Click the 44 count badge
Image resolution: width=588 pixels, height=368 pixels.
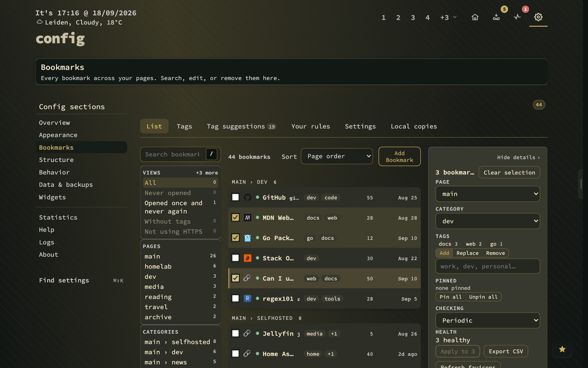[539, 105]
